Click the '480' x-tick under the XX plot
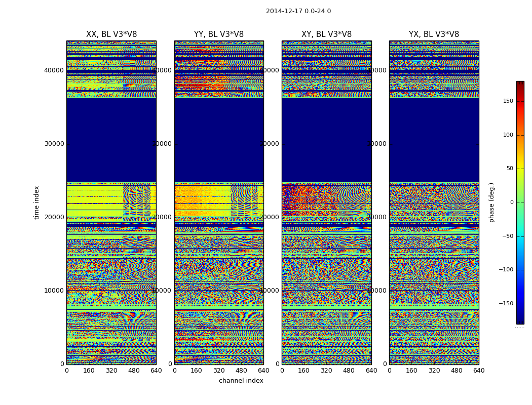 coord(134,371)
